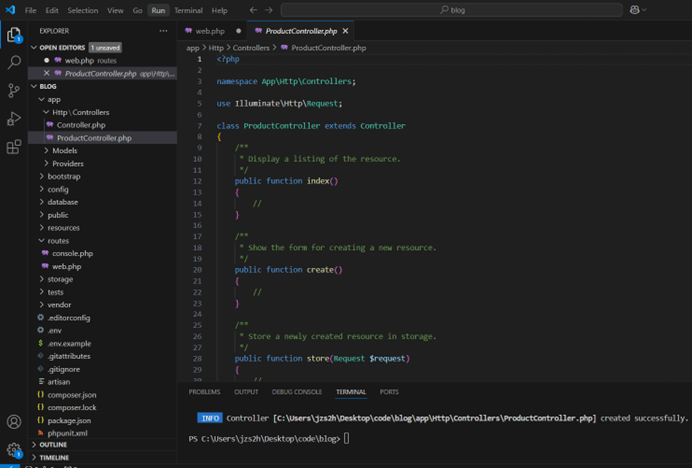Open the Run and Debug view
This screenshot has height=468, width=692.
tap(14, 119)
